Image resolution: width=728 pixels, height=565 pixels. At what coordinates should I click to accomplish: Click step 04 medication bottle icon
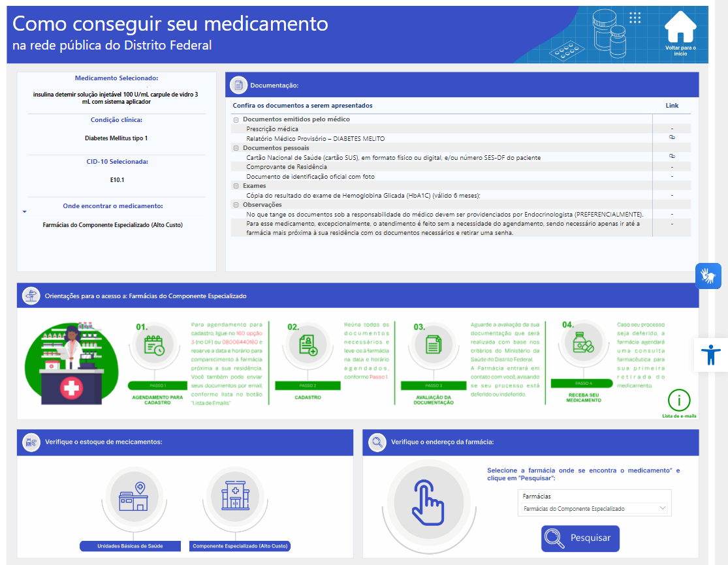click(583, 343)
